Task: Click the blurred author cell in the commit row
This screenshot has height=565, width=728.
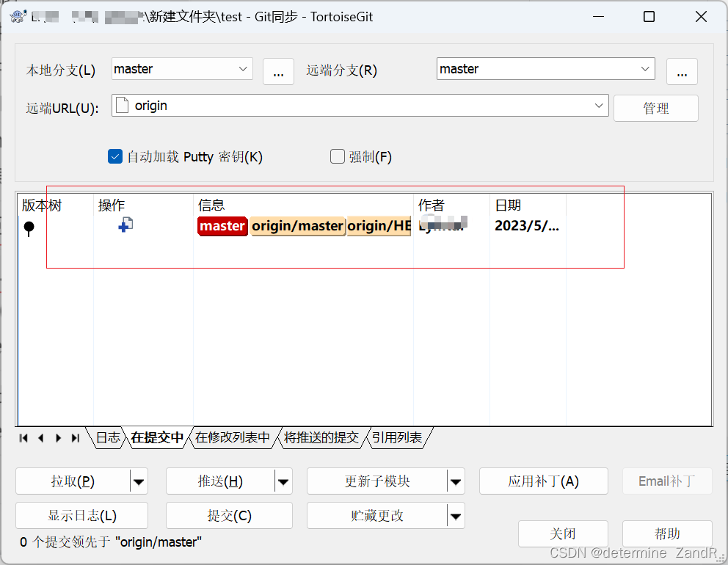Action: [443, 223]
